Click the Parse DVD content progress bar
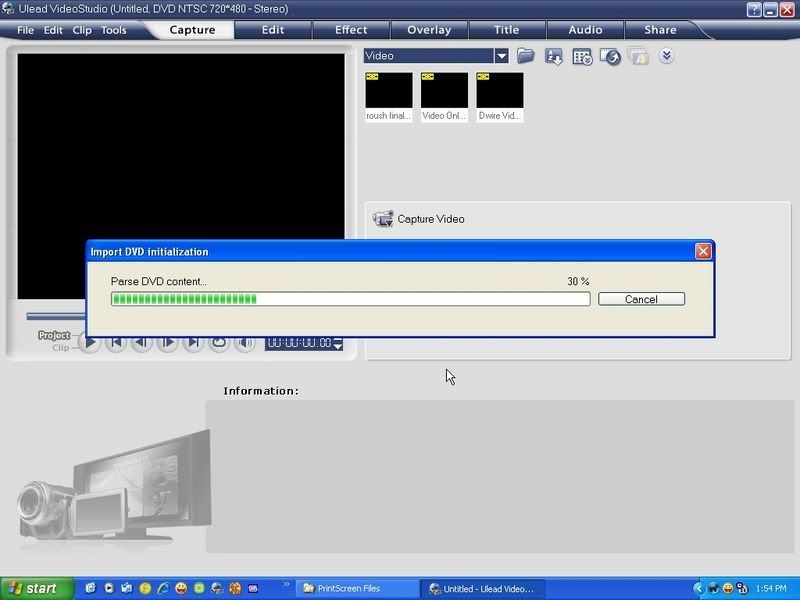Viewport: 800px width, 600px height. 350,299
